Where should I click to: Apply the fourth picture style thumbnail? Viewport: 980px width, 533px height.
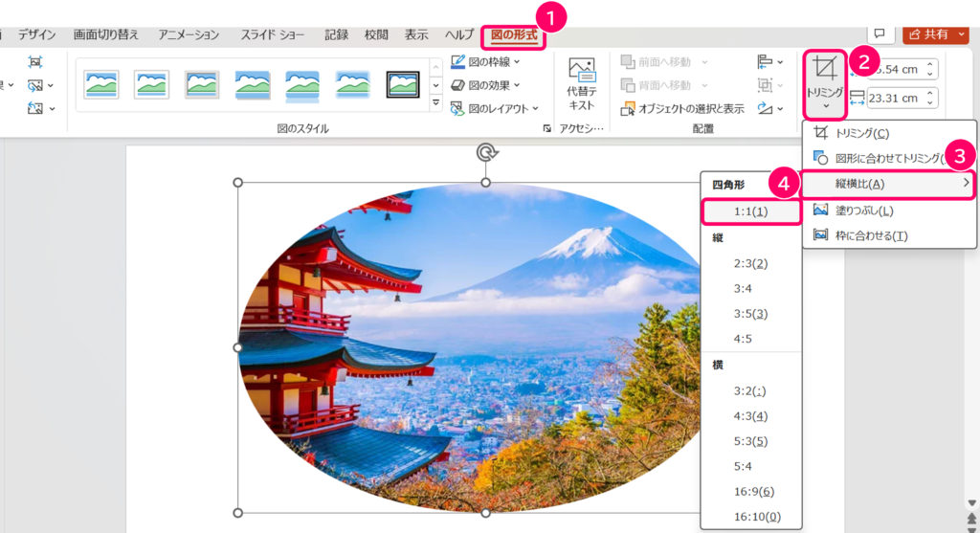pyautogui.click(x=252, y=84)
